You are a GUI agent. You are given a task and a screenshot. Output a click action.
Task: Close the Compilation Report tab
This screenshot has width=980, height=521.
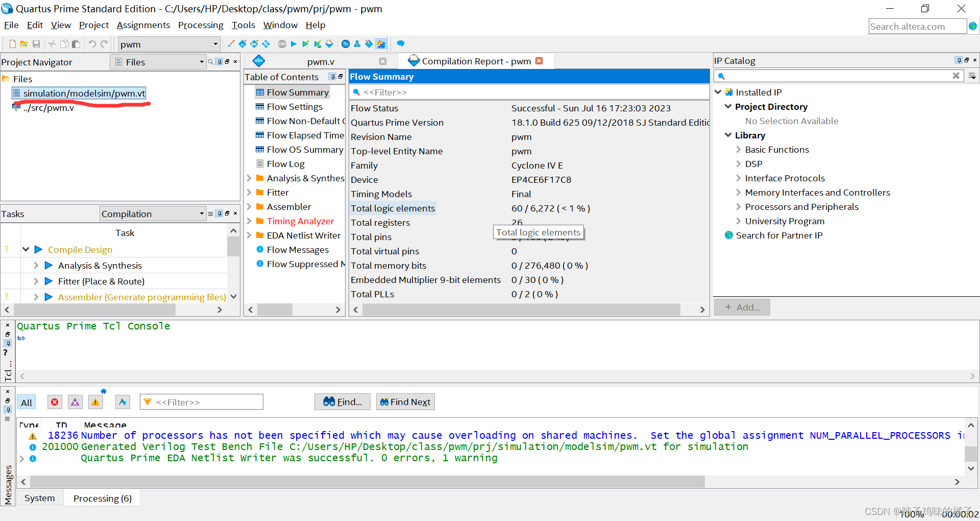pos(539,61)
